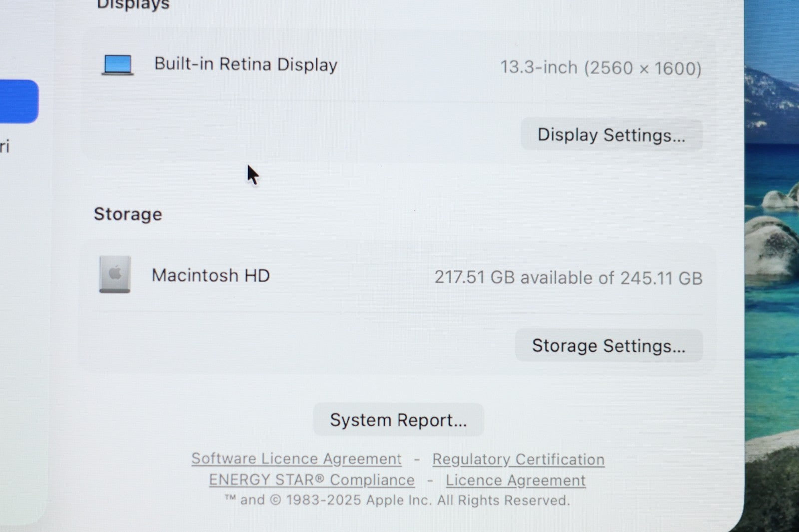Click the Storage section heading
The height and width of the screenshot is (532, 799).
coord(128,214)
